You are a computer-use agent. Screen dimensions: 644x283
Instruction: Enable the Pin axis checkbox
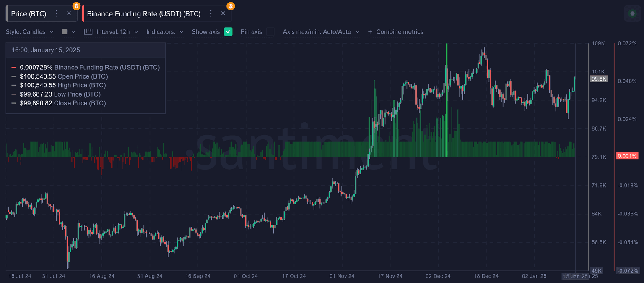(x=270, y=31)
